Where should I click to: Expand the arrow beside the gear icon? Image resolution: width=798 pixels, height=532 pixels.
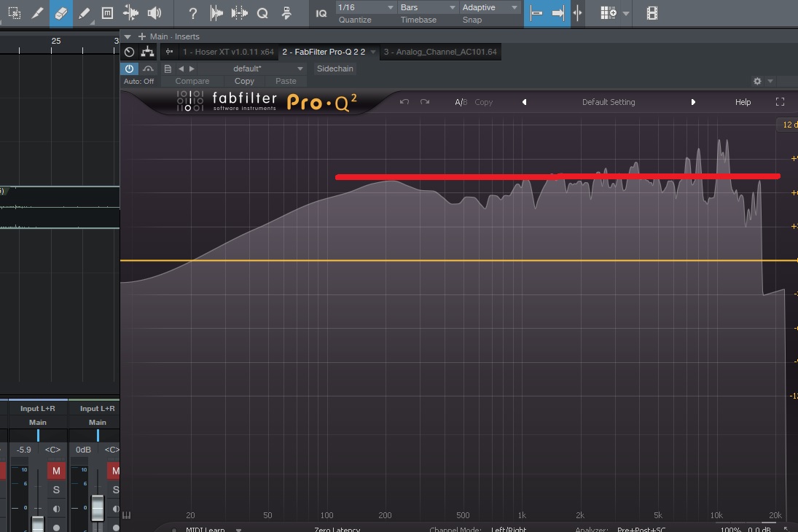pyautogui.click(x=770, y=82)
